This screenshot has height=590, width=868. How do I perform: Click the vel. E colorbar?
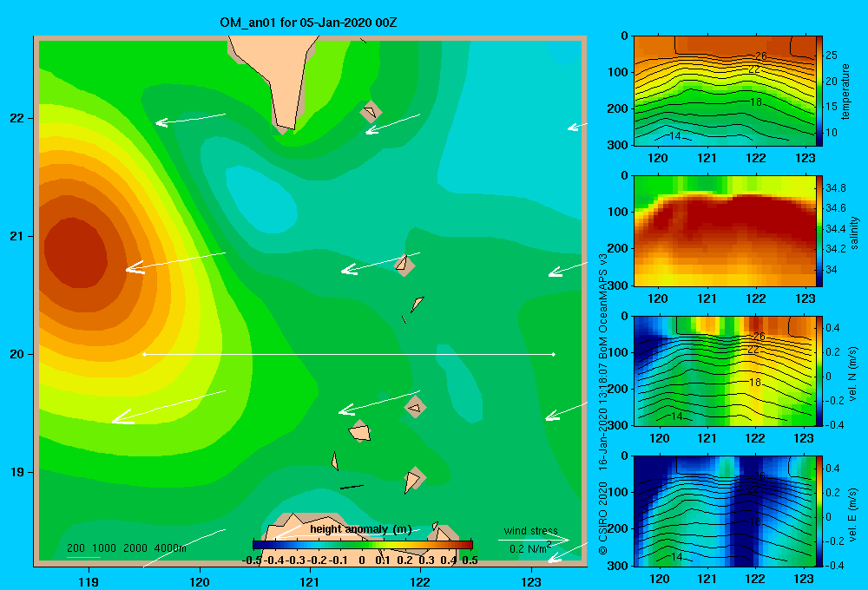coord(819,511)
